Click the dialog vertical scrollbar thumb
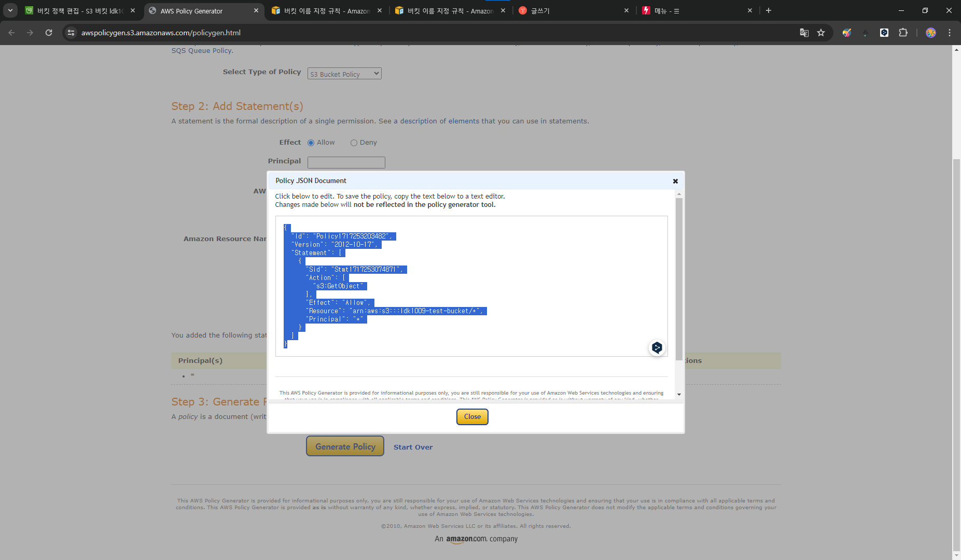 pos(679,279)
